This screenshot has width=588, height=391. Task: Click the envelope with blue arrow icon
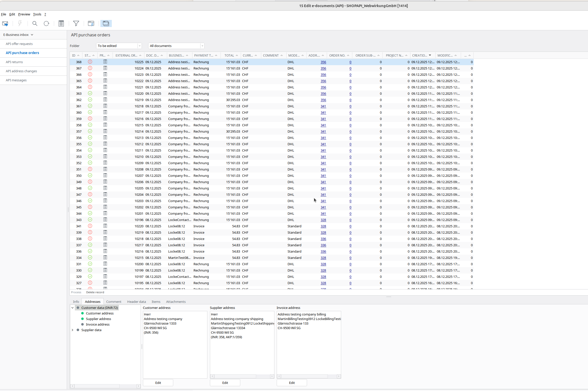coord(5,23)
